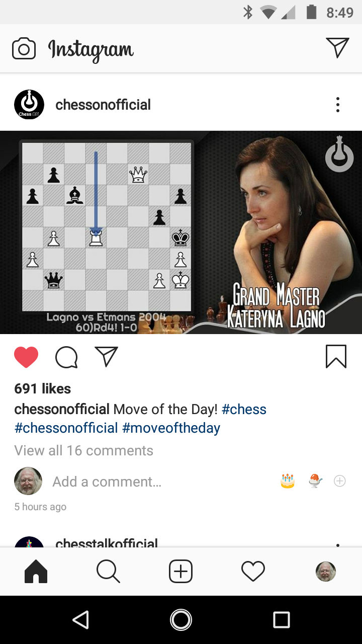Tap the comment speech bubble icon
This screenshot has height=644, width=362.
(66, 357)
